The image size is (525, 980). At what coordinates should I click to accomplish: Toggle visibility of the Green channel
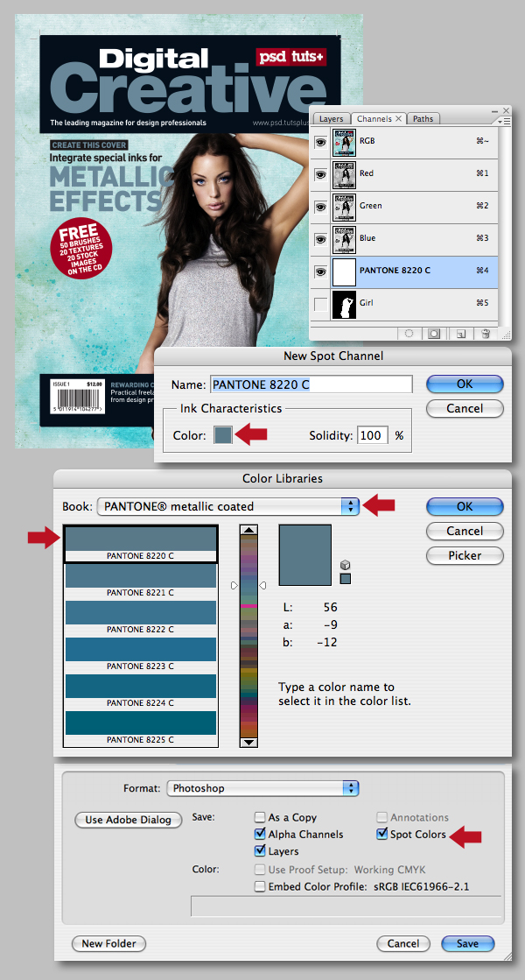(x=321, y=208)
